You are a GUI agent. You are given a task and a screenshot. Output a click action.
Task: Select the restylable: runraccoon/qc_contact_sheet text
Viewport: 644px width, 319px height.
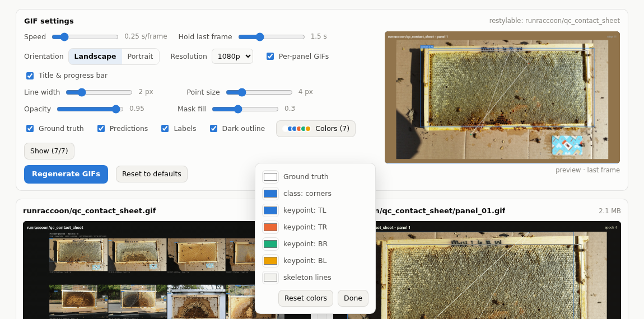pyautogui.click(x=554, y=21)
